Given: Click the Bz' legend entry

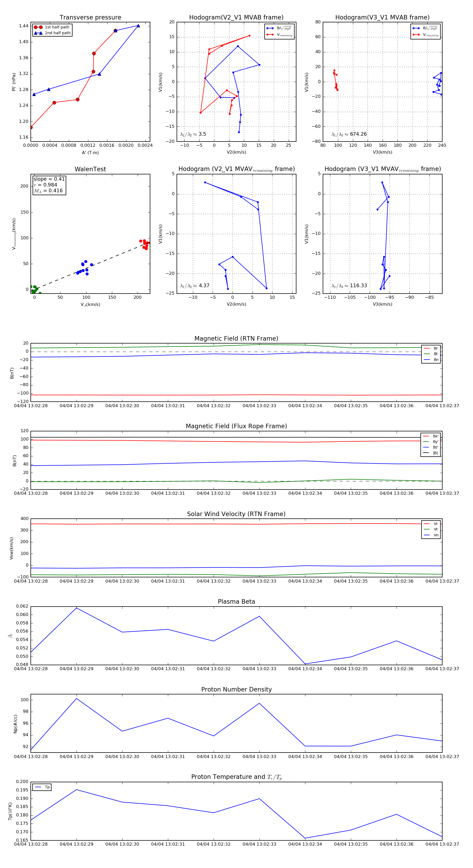Looking at the screenshot, I should coord(431,447).
